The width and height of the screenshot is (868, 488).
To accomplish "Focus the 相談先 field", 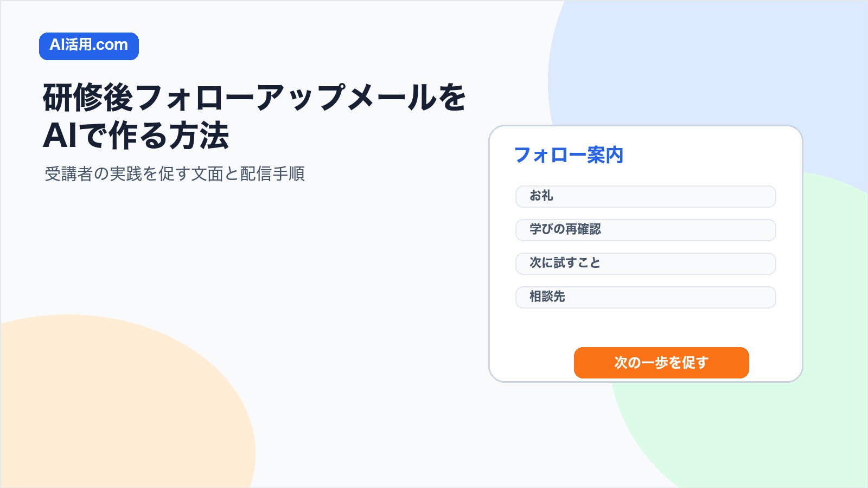I will [x=646, y=297].
